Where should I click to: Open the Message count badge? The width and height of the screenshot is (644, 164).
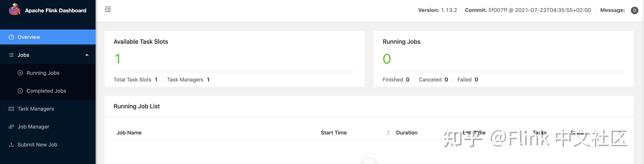[634, 10]
